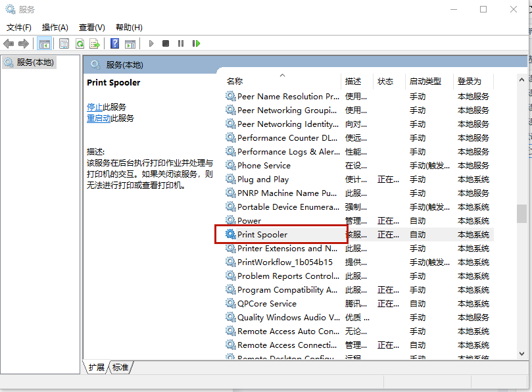This screenshot has width=532, height=392.
Task: Open the 查看(V) menu
Action: pos(92,28)
